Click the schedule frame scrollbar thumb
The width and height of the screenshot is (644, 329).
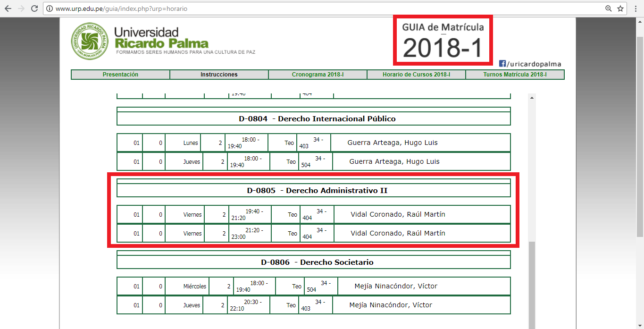pyautogui.click(x=532, y=285)
